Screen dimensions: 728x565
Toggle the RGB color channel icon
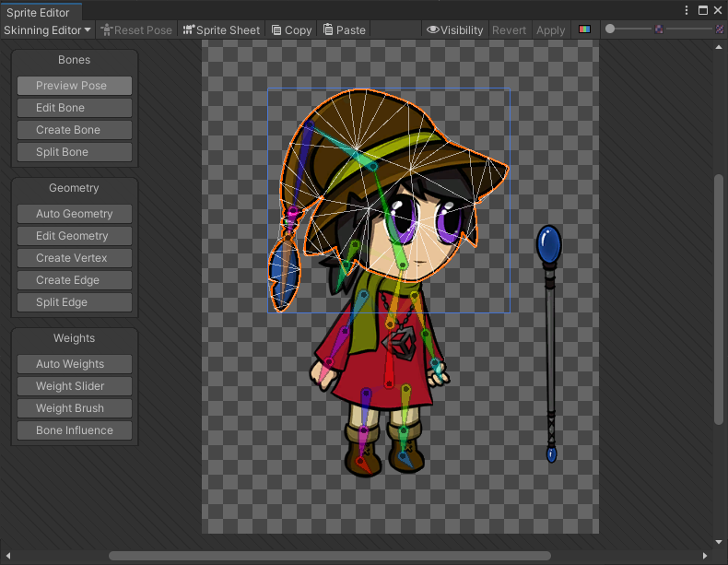(585, 29)
